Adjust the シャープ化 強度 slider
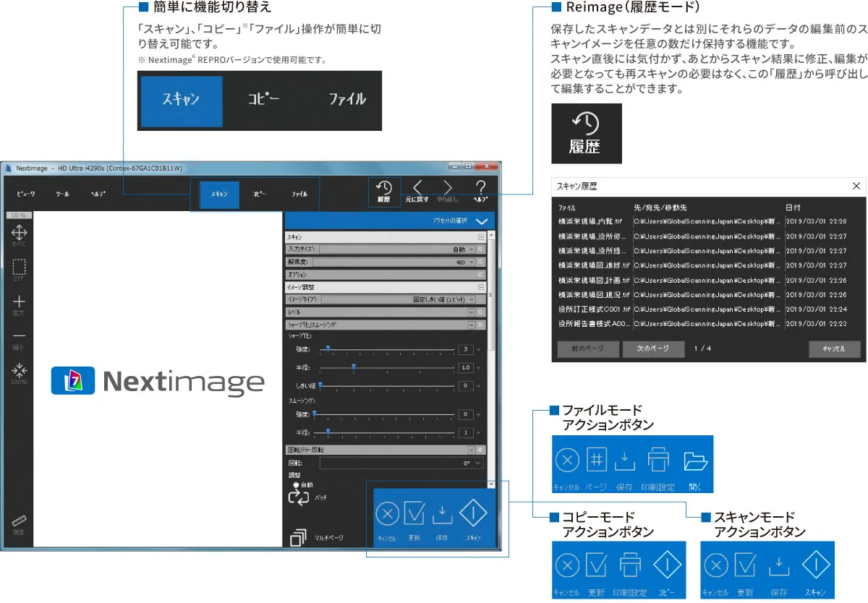Image resolution: width=868 pixels, height=603 pixels. coord(329,349)
